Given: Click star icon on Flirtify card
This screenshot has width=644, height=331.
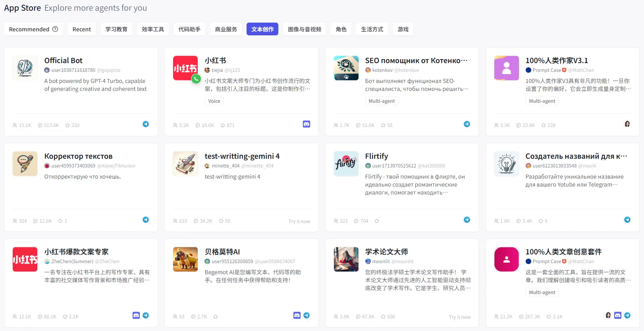Looking at the screenshot, I should [377, 221].
